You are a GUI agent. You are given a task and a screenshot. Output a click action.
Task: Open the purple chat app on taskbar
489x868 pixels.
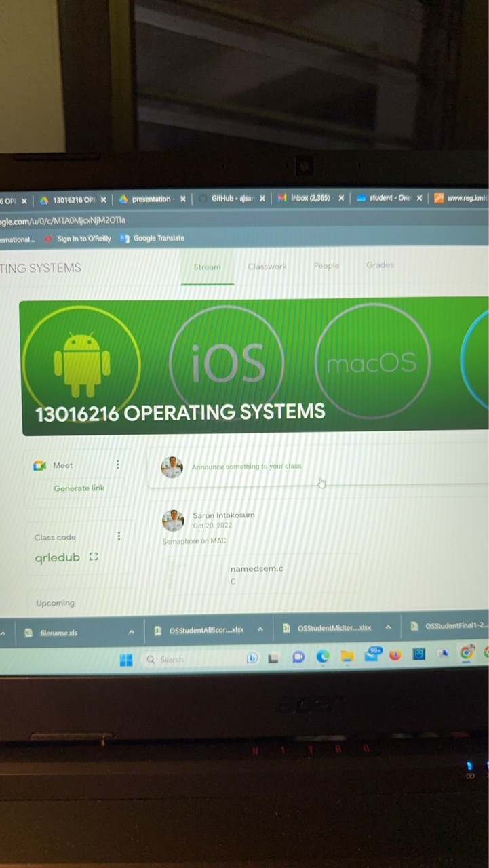coord(298,657)
